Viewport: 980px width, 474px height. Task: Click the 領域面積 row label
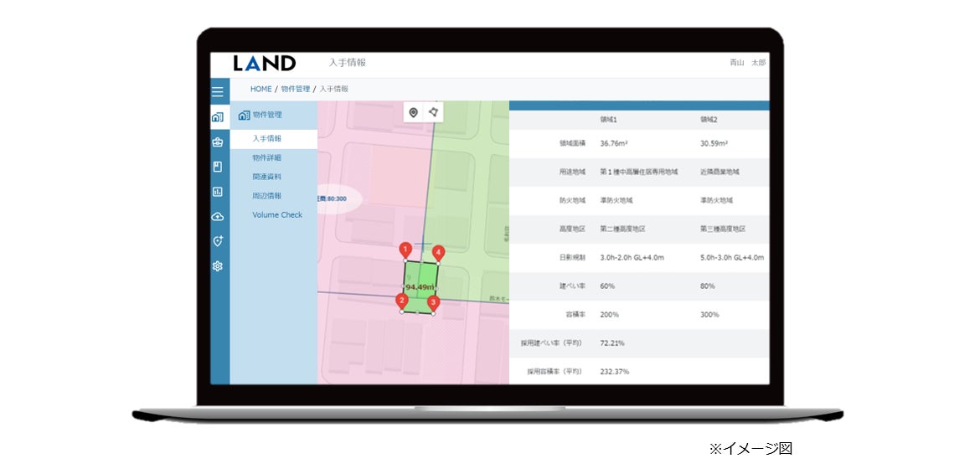pos(572,143)
